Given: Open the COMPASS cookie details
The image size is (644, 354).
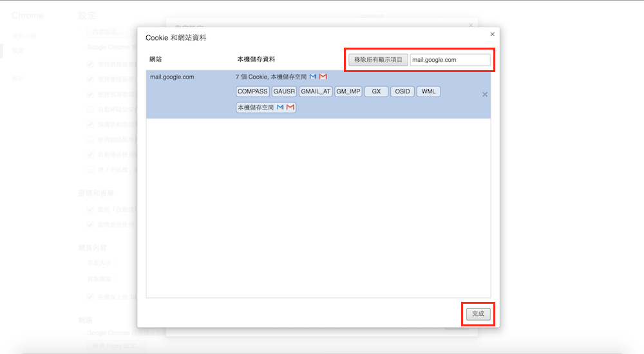Looking at the screenshot, I should pyautogui.click(x=252, y=91).
